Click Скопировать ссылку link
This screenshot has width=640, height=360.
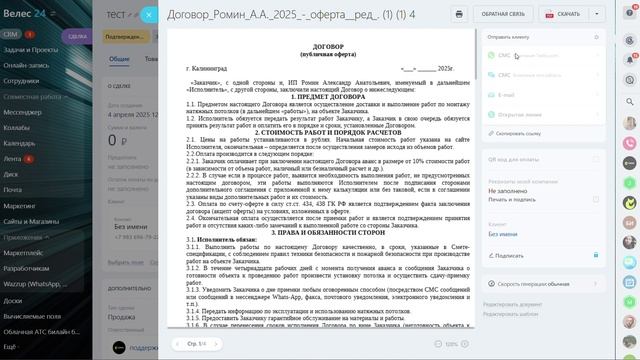(518, 133)
